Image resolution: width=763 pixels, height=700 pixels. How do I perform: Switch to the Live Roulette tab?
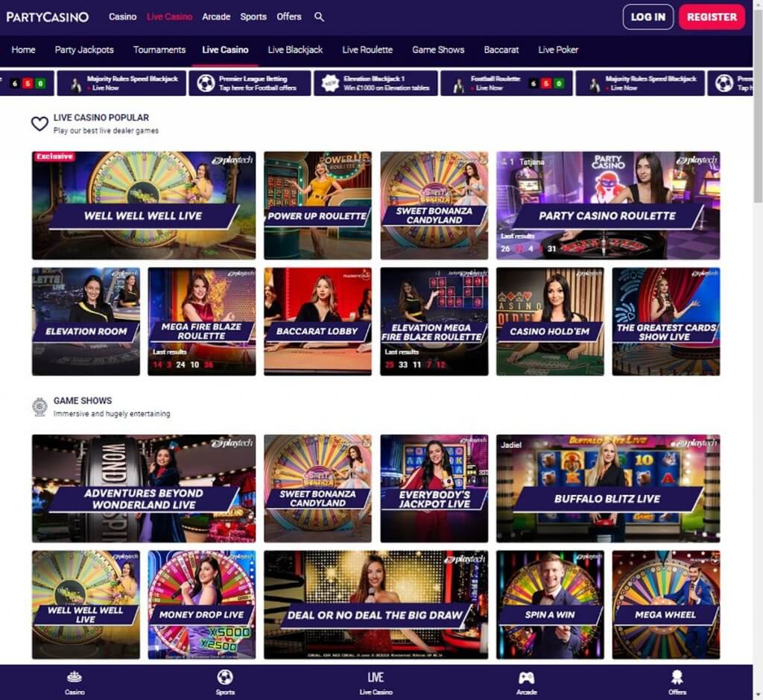[367, 50]
